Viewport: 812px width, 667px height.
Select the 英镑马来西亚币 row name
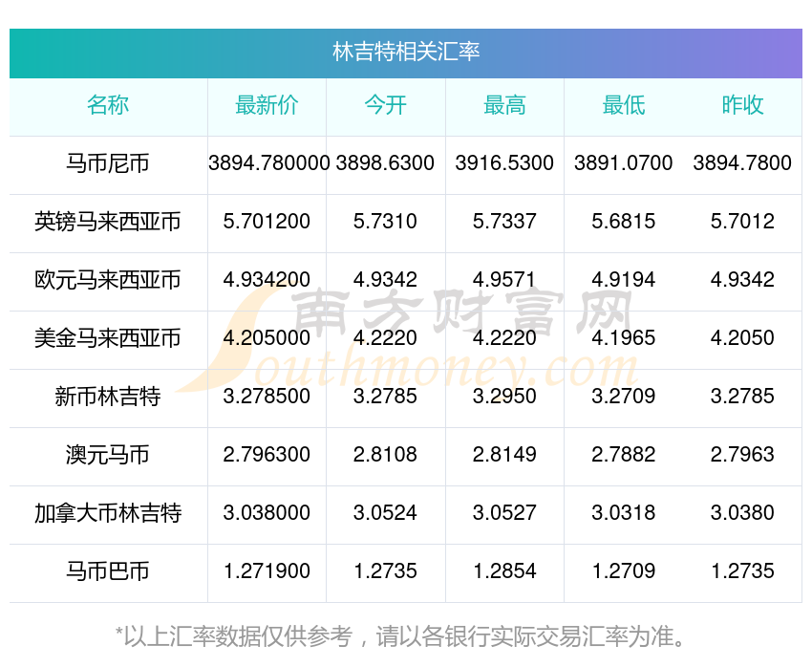coord(108,222)
